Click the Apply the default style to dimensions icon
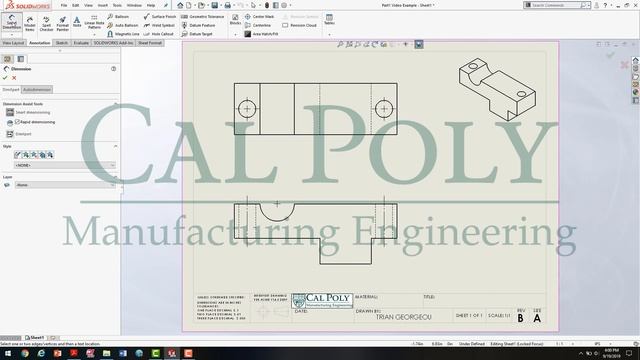This screenshot has height=360, width=640. pyautogui.click(x=17, y=155)
